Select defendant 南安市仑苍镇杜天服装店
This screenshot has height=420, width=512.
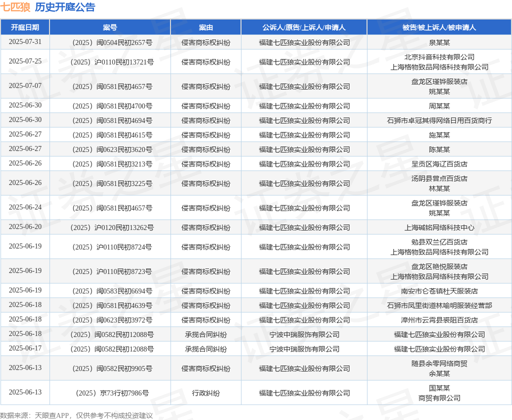tap(439, 291)
